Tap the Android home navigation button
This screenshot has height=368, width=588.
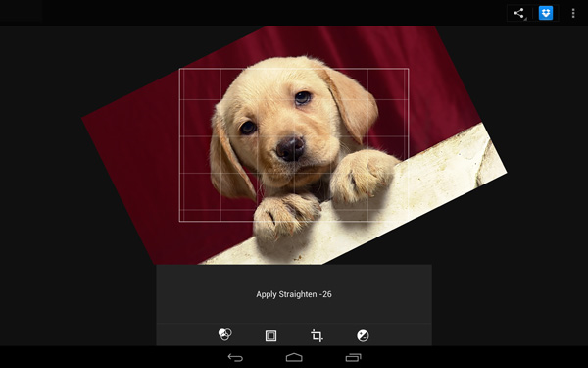pyautogui.click(x=294, y=357)
